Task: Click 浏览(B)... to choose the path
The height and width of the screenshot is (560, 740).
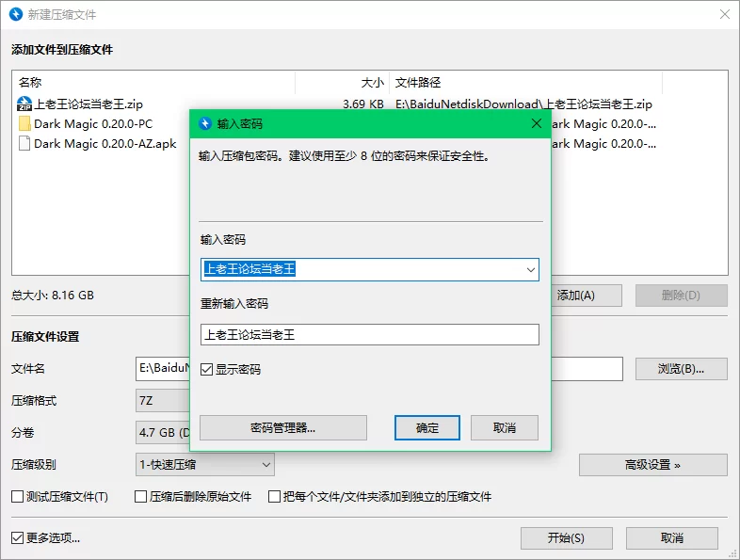Action: point(681,369)
